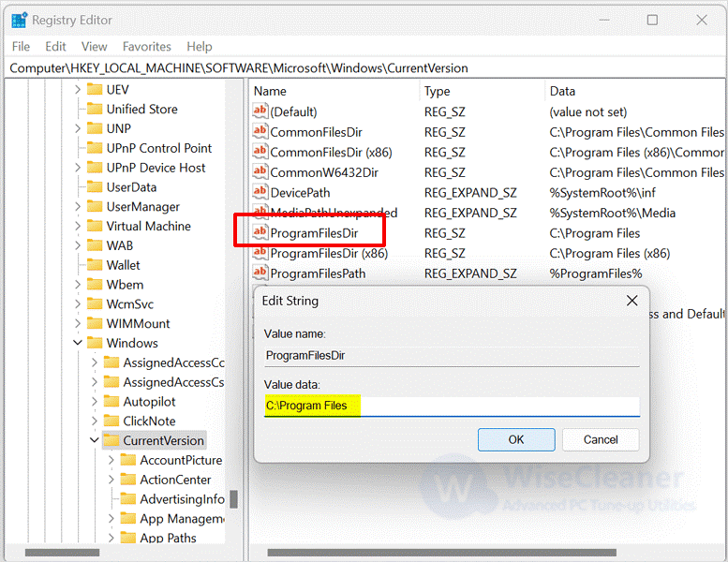This screenshot has width=728, height=562.
Task: Select the ProgramFilesPath value name
Action: coord(318,274)
